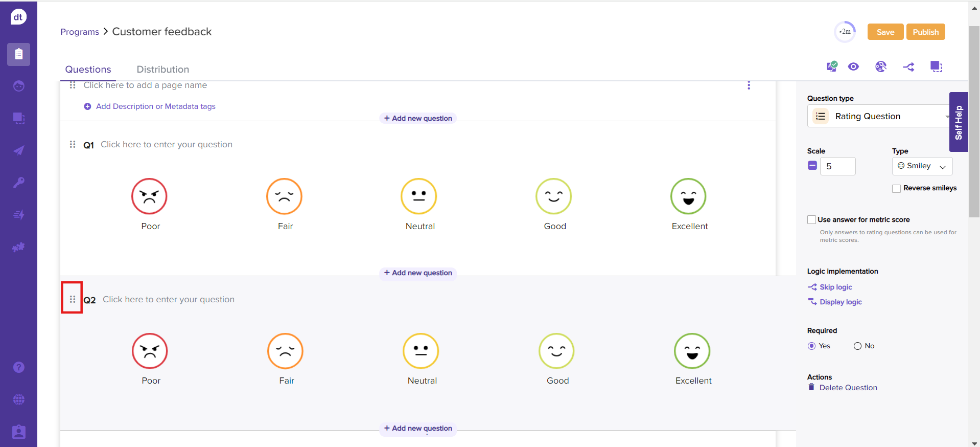Expand the Smiley type dropdown

point(922,166)
